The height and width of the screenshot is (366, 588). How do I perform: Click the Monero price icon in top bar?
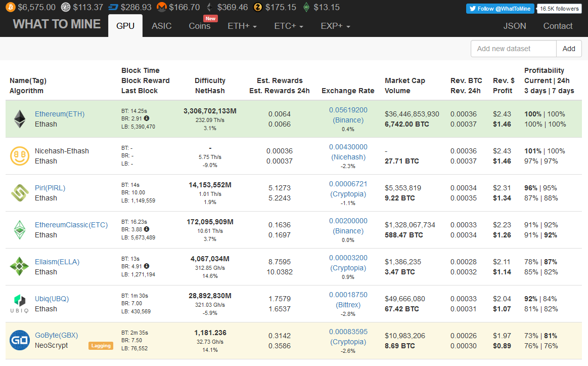point(162,7)
